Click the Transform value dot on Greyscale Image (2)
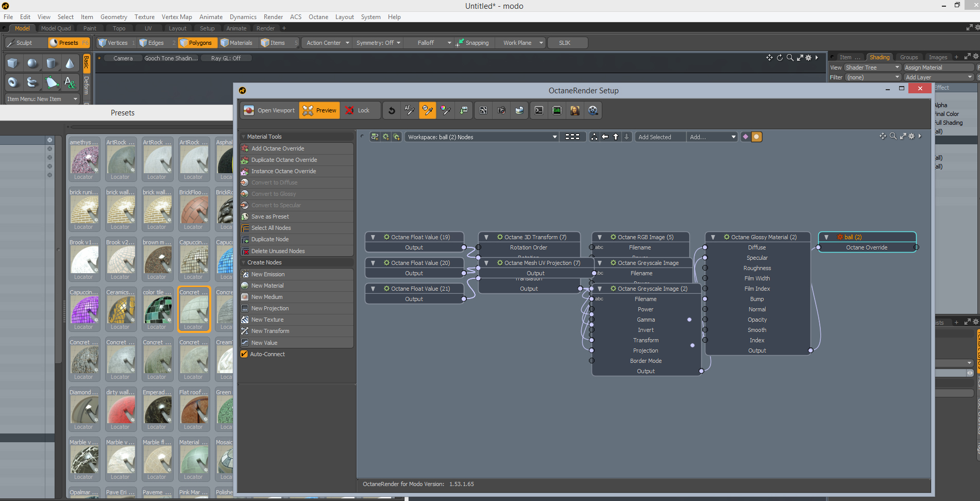Screen dimensions: 980x501 [x=692, y=345]
